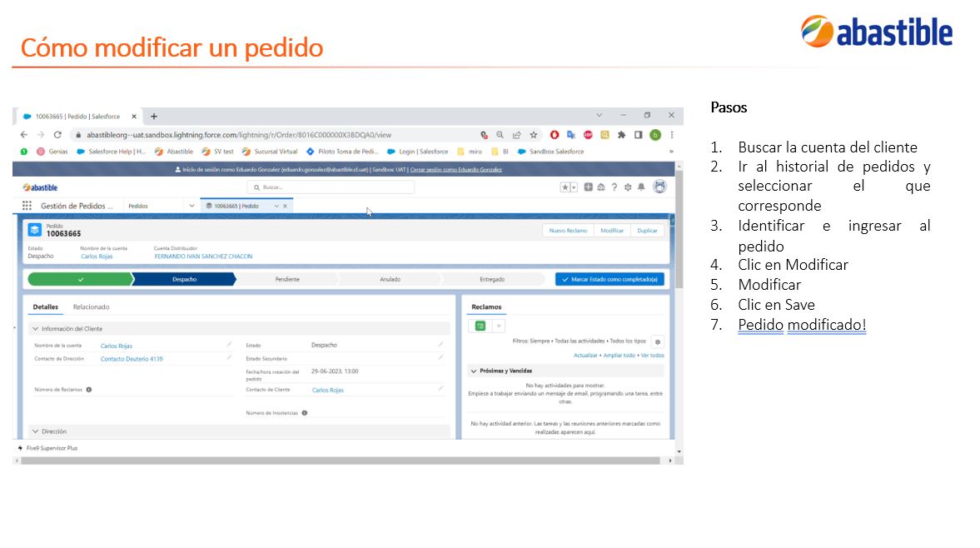Click the help question mark icon
This screenshot has width=980, height=548.
614,187
